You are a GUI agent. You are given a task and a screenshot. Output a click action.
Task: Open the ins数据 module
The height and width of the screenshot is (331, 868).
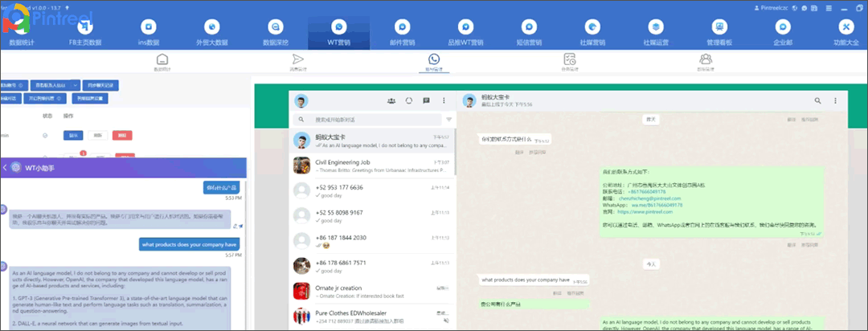pos(149,33)
